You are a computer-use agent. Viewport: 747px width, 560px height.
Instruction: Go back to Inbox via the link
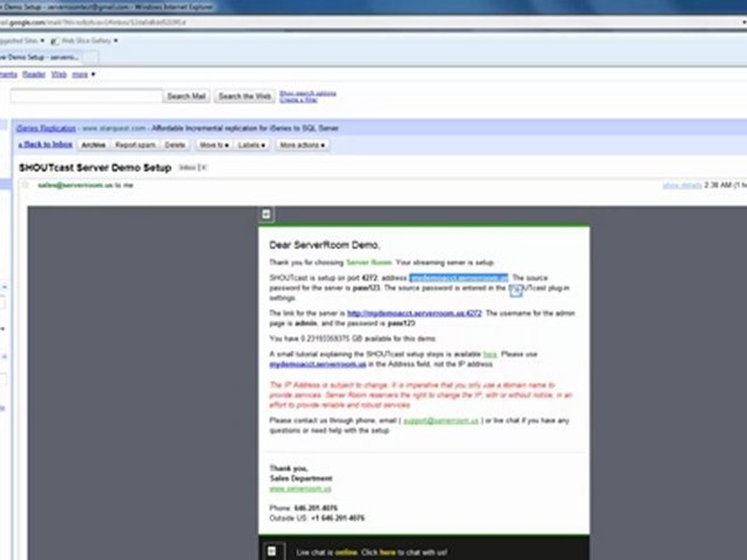point(45,145)
